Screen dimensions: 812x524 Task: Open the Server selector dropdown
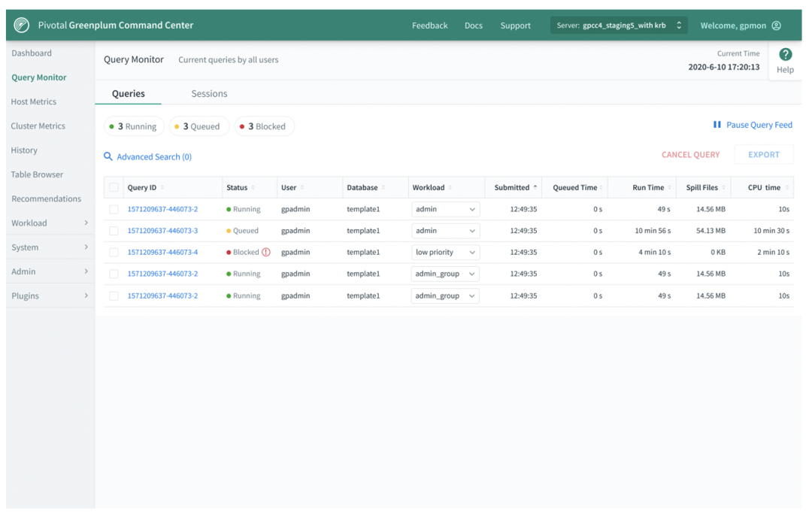pos(619,26)
